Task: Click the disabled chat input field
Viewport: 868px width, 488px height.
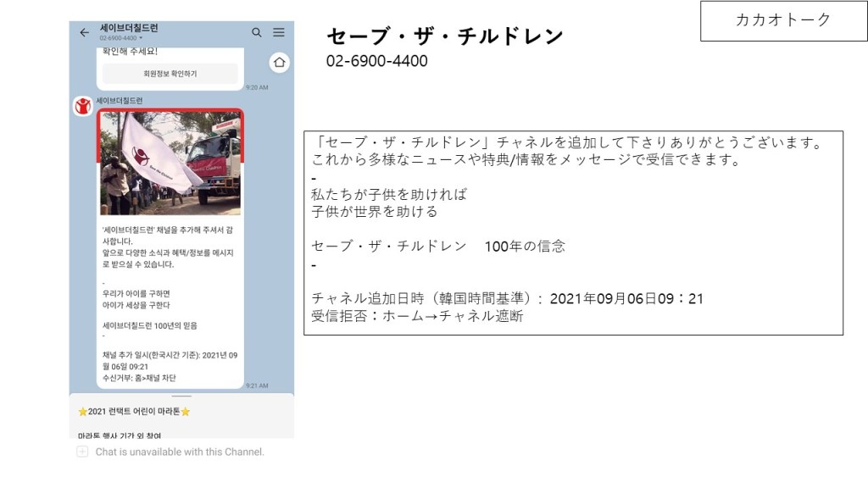Action: click(x=180, y=452)
